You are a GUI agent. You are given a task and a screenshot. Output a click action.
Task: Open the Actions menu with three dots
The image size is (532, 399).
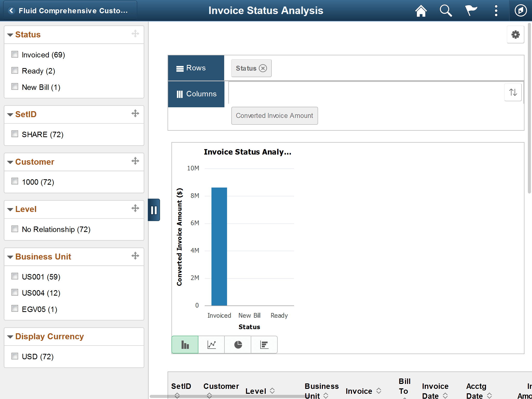coord(496,10)
